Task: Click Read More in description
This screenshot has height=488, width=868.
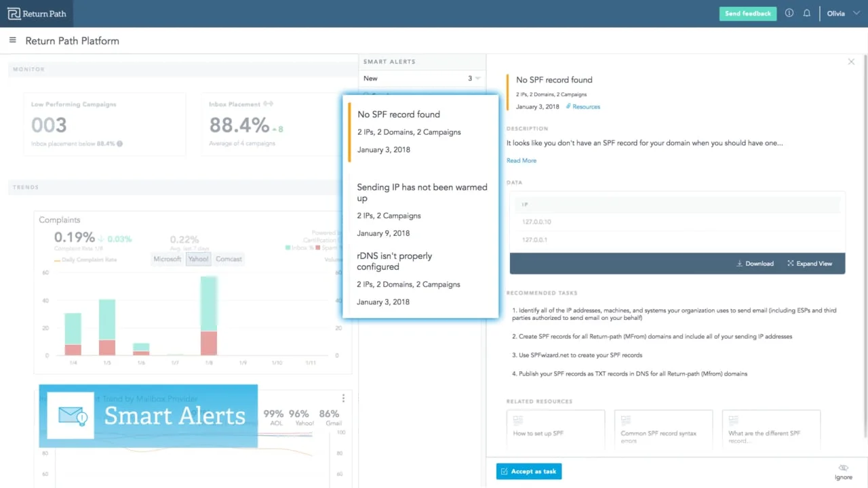Action: [521, 161]
